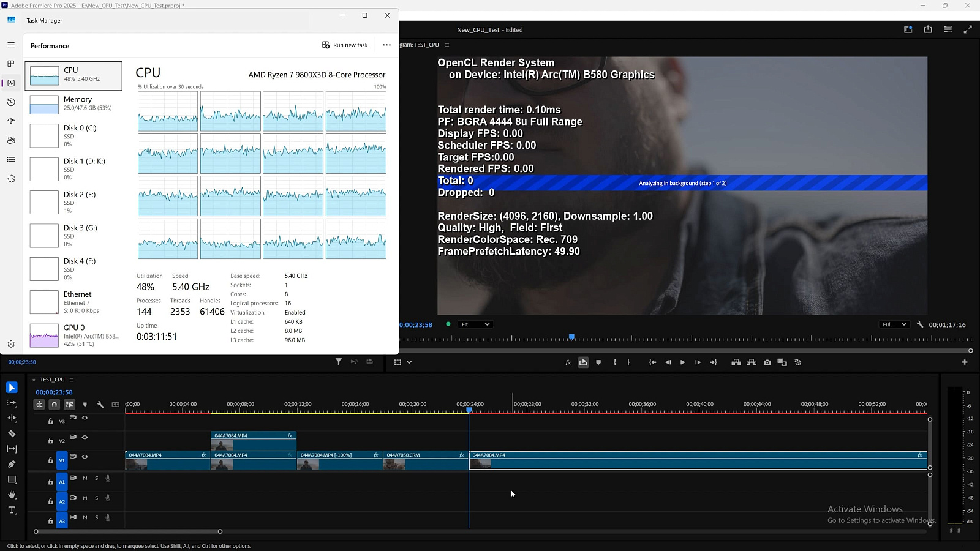Viewport: 980px width, 551px height.
Task: Toggle V3 track output eye
Action: tap(85, 418)
